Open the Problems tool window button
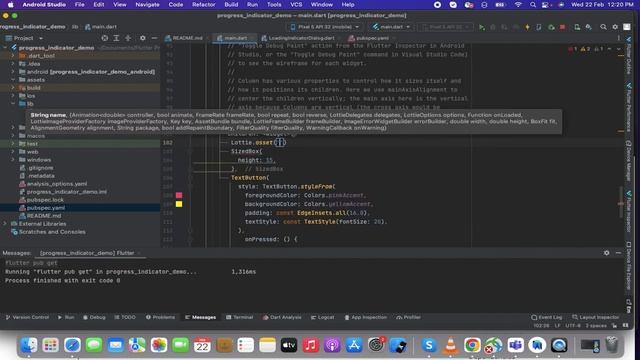The image size is (640, 360). (x=160, y=317)
